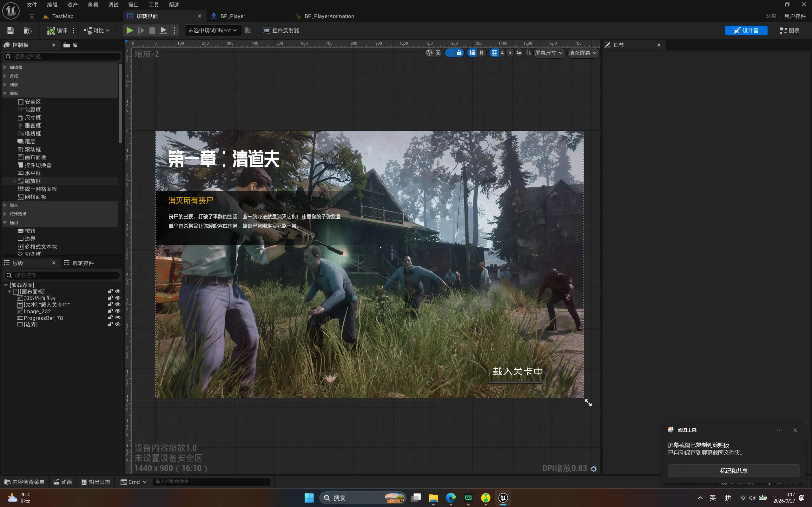Open DPI scale settings gear icon
Viewport: 812px width, 507px height.
pyautogui.click(x=594, y=469)
